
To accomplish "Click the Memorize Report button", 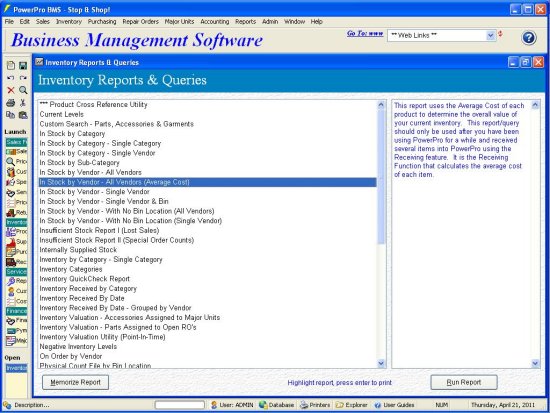I will pos(75,382).
